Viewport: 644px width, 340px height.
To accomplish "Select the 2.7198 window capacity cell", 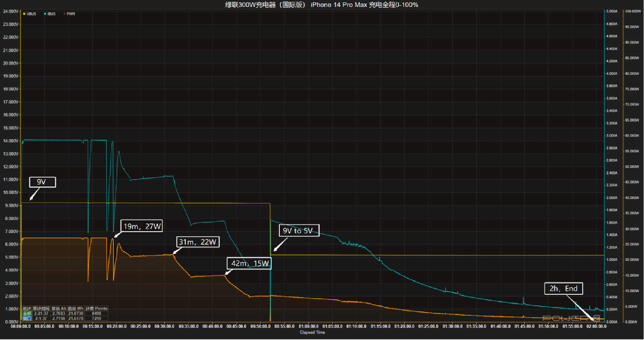I will pos(59,319).
